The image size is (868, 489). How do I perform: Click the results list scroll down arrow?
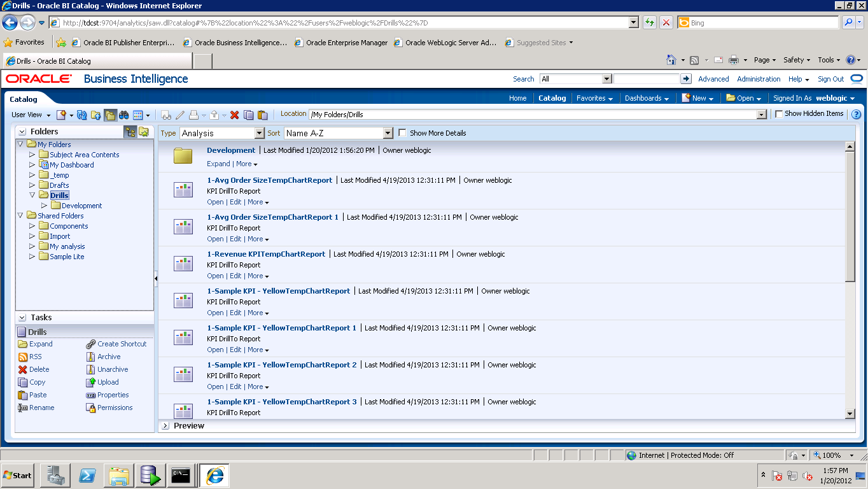(850, 414)
